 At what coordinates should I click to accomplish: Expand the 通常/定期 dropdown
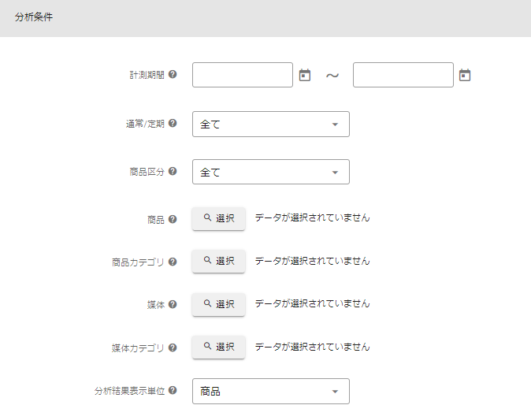(270, 125)
